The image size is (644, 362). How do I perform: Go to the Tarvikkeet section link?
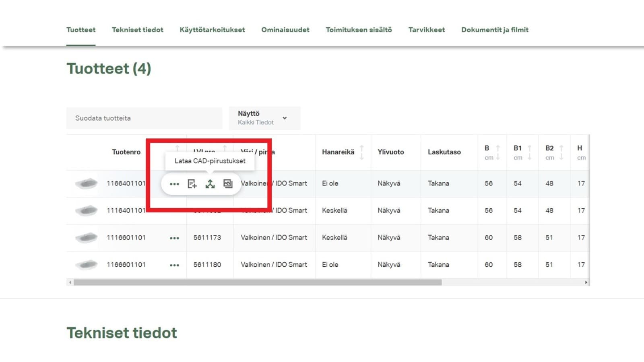click(427, 30)
